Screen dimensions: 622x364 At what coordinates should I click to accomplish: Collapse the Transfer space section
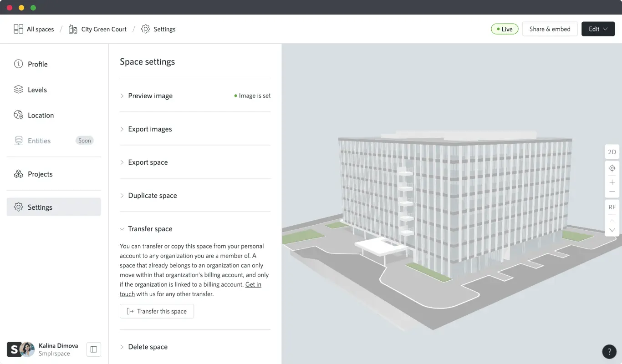click(x=195, y=228)
